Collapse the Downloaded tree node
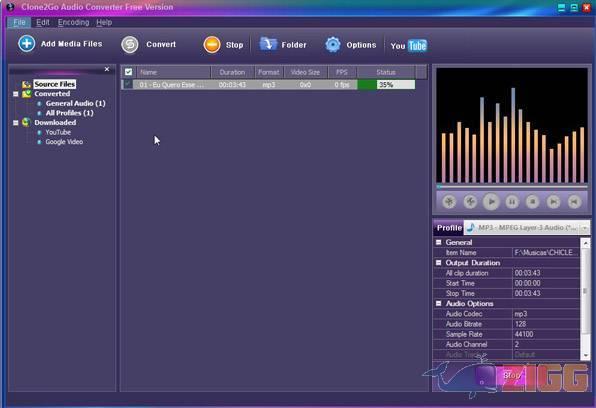The width and height of the screenshot is (596, 408). pyautogui.click(x=16, y=122)
